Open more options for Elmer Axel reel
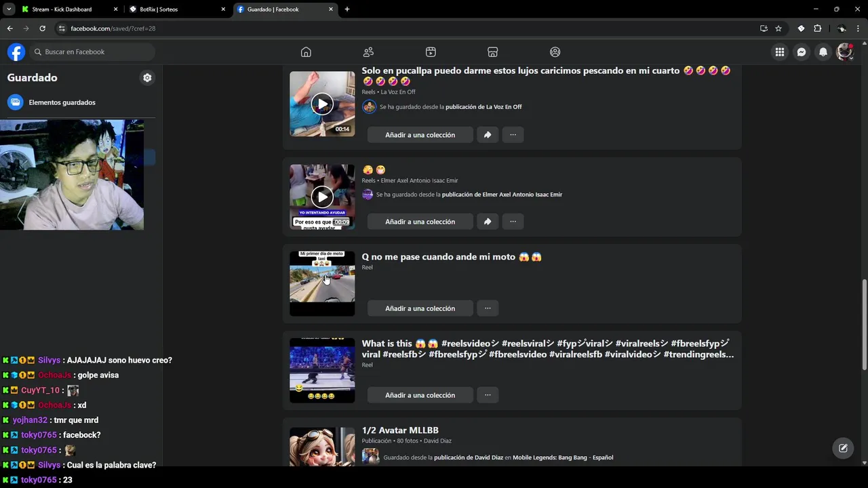Screen dimensions: 868x488 click(x=513, y=222)
